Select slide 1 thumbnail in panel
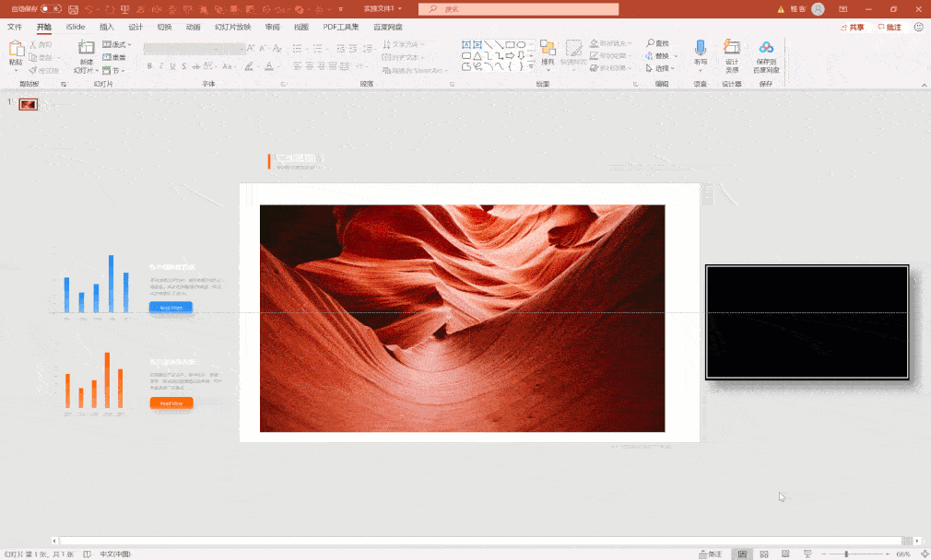931x560 pixels. click(28, 104)
